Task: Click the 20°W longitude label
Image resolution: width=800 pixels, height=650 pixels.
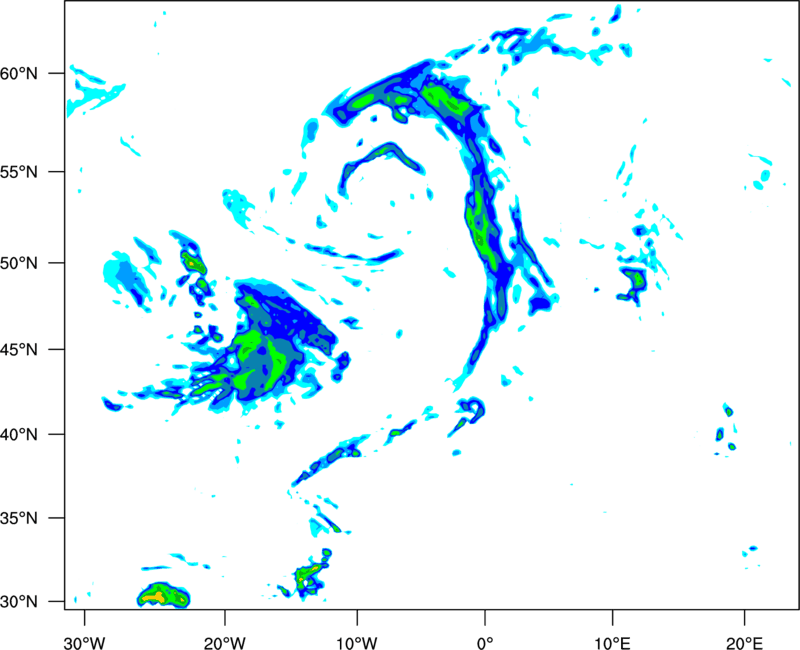Action: (225, 643)
